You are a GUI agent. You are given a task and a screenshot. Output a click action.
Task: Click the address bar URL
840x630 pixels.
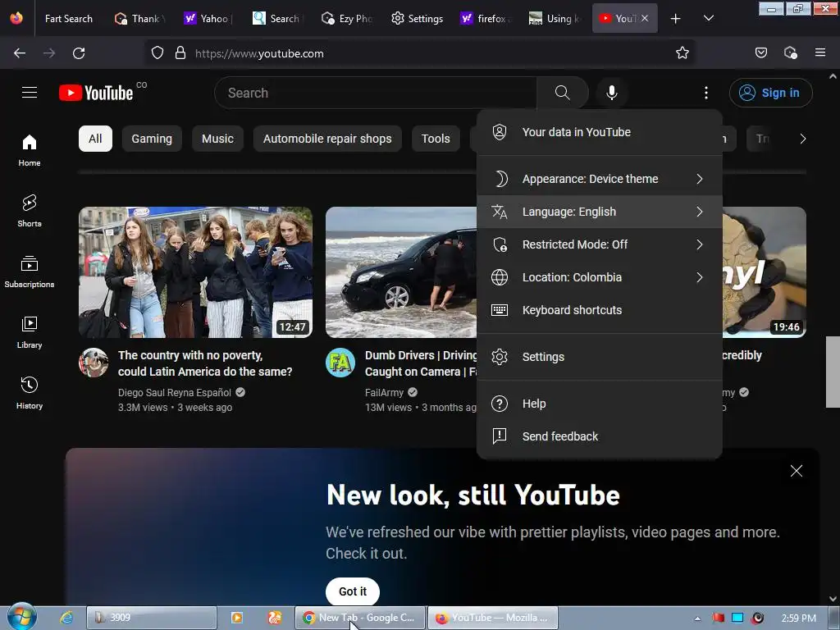(259, 53)
